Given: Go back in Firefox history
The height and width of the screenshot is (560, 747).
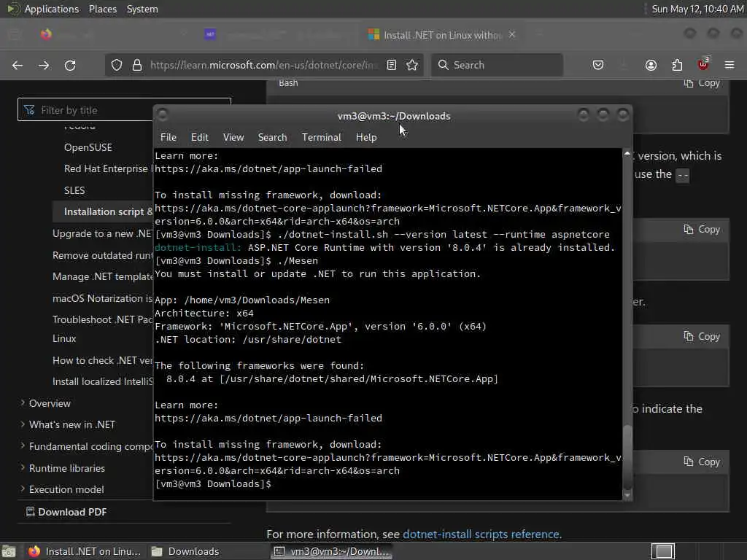Looking at the screenshot, I should pyautogui.click(x=18, y=65).
